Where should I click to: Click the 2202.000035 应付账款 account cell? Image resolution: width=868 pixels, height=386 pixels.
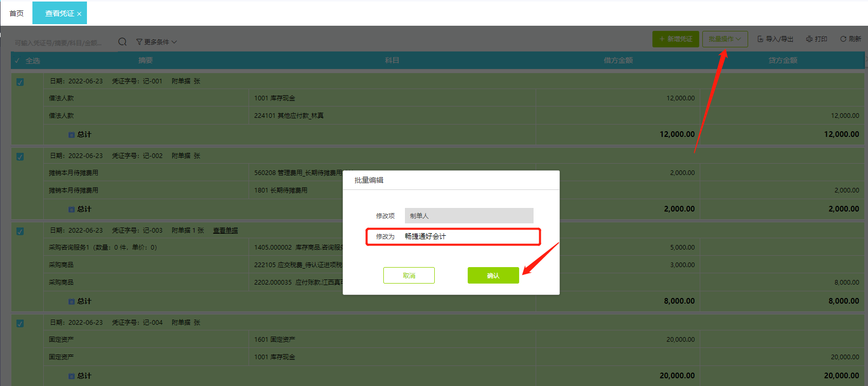pyautogui.click(x=298, y=283)
